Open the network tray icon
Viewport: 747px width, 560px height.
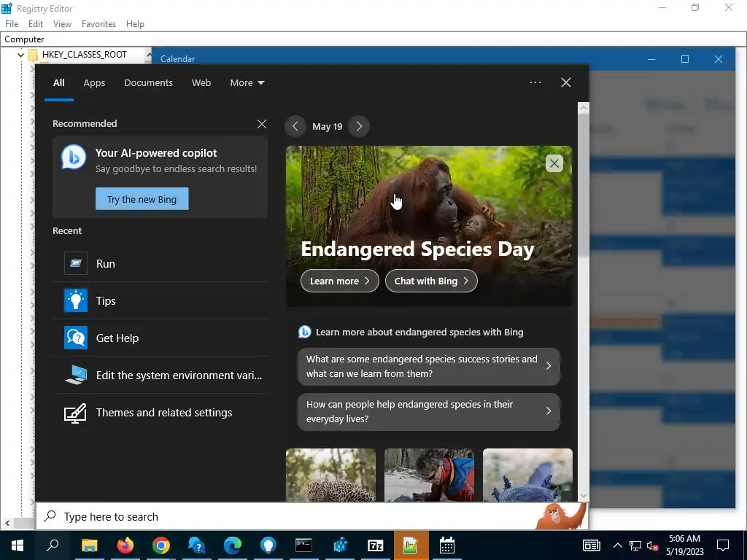[x=635, y=545]
